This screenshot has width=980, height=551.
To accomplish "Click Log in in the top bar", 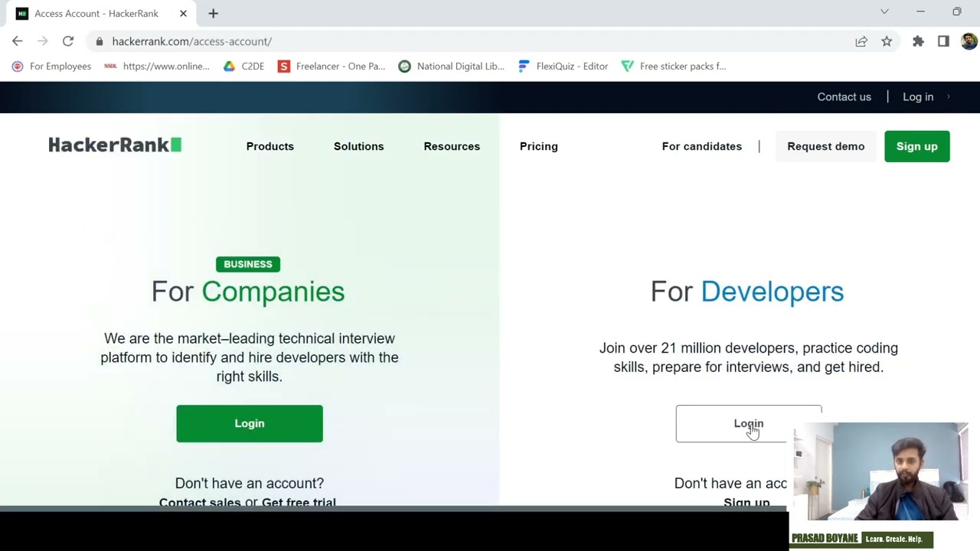I will (x=918, y=97).
